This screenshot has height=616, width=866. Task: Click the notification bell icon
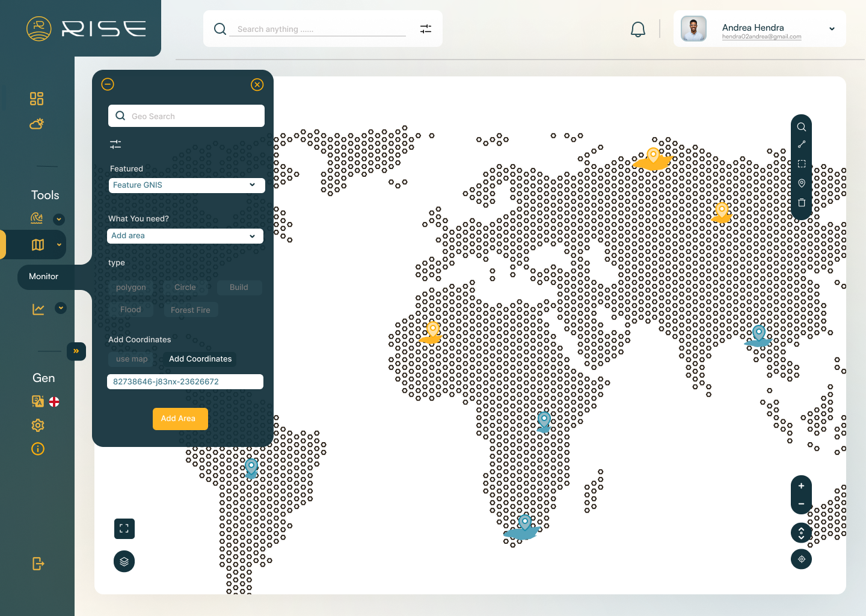coord(638,29)
